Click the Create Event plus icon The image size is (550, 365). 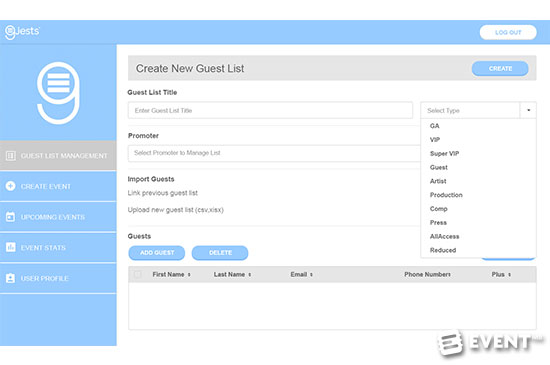click(11, 186)
